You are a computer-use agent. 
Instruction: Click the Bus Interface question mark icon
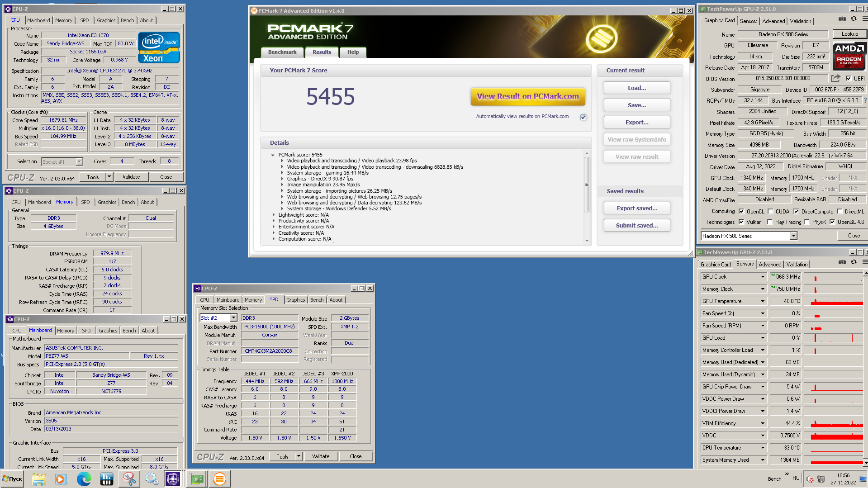865,100
